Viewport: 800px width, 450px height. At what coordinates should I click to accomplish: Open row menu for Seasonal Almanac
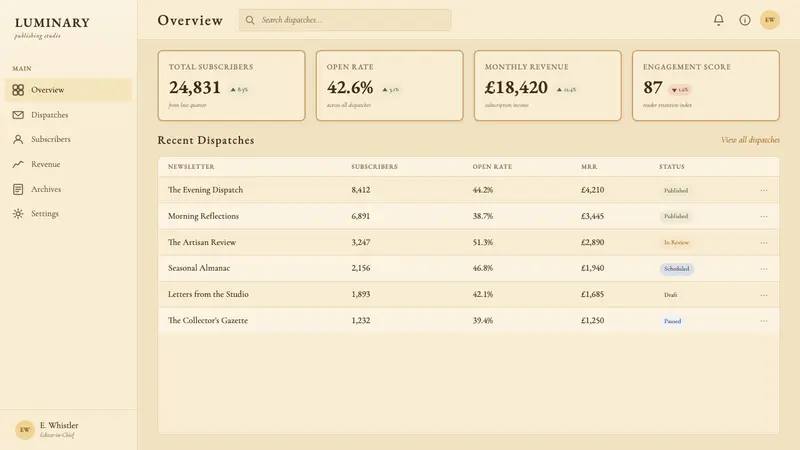pyautogui.click(x=764, y=269)
